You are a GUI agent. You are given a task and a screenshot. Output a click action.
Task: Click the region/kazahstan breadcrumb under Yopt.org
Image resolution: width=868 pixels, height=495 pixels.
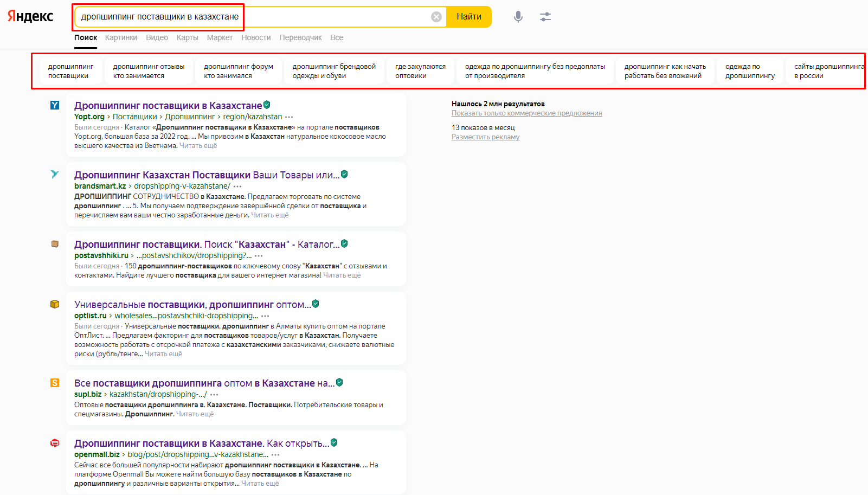(x=253, y=117)
